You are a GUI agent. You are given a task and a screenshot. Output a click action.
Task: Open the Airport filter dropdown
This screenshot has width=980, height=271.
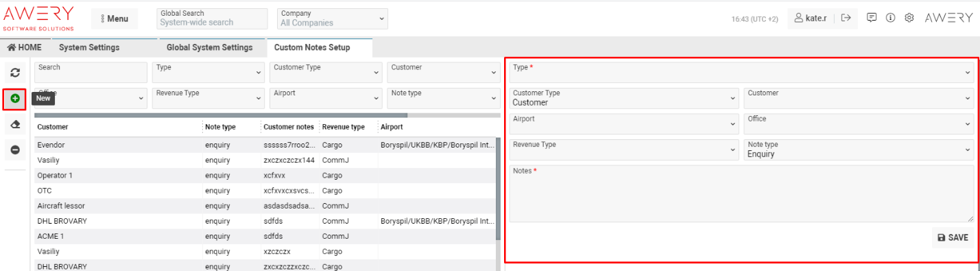[x=326, y=98]
